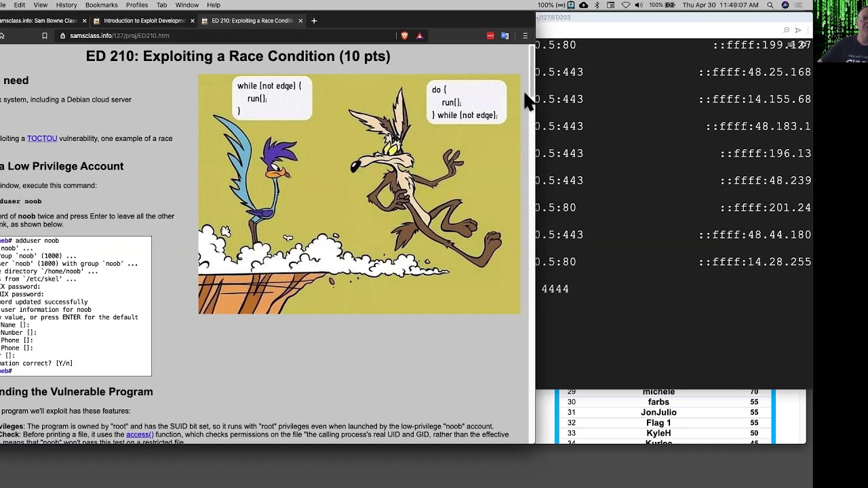Click the date and time display
This screenshot has width=868, height=488.
[720, 5]
